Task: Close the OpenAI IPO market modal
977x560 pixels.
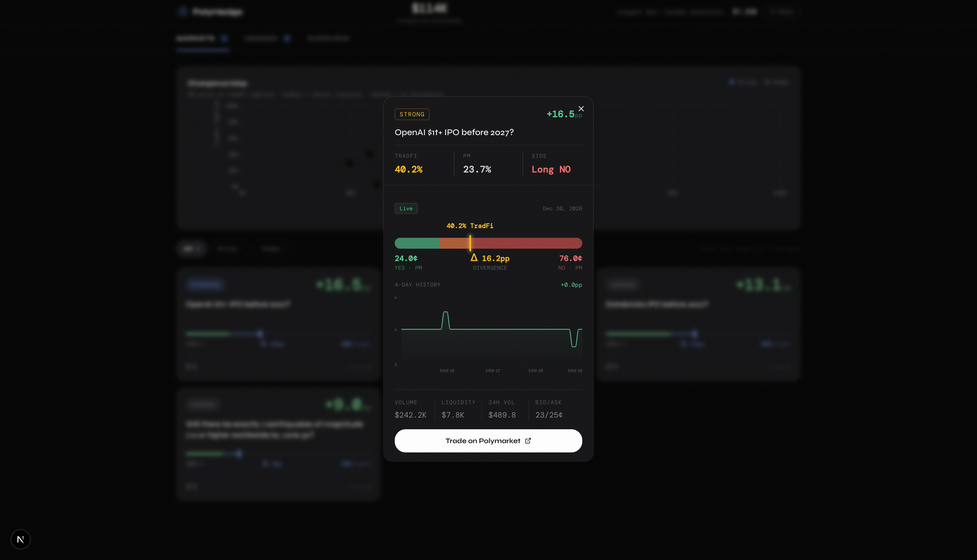Action: (581, 109)
